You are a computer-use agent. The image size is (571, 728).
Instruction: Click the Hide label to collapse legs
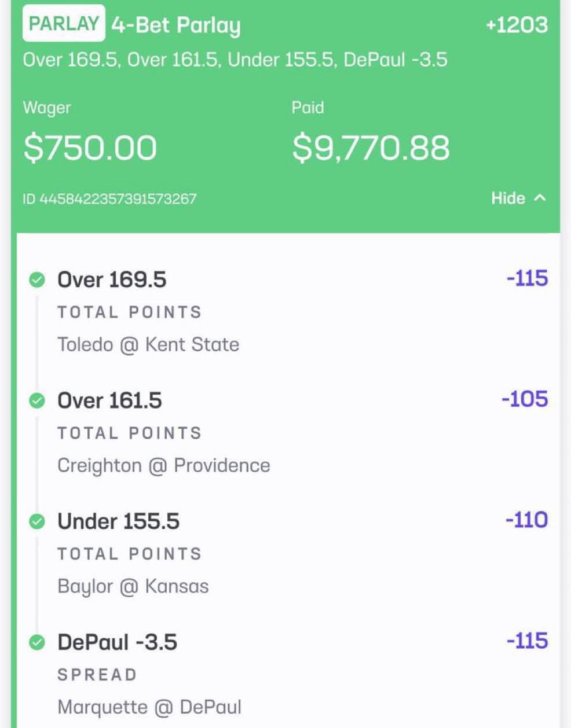[x=508, y=198]
